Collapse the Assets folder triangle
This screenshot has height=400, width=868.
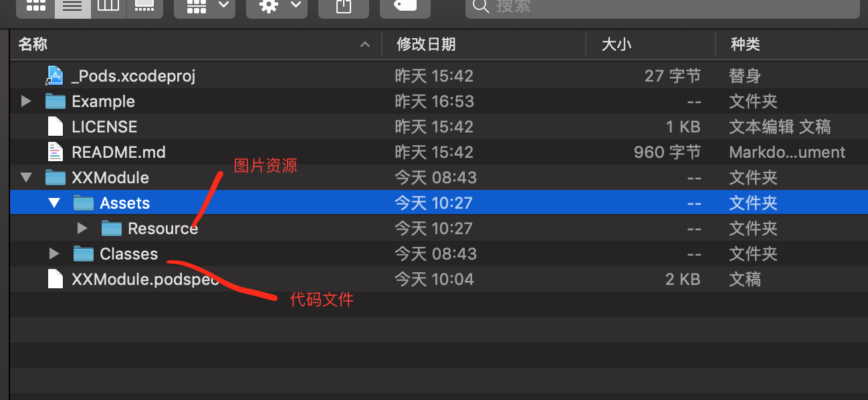point(54,203)
